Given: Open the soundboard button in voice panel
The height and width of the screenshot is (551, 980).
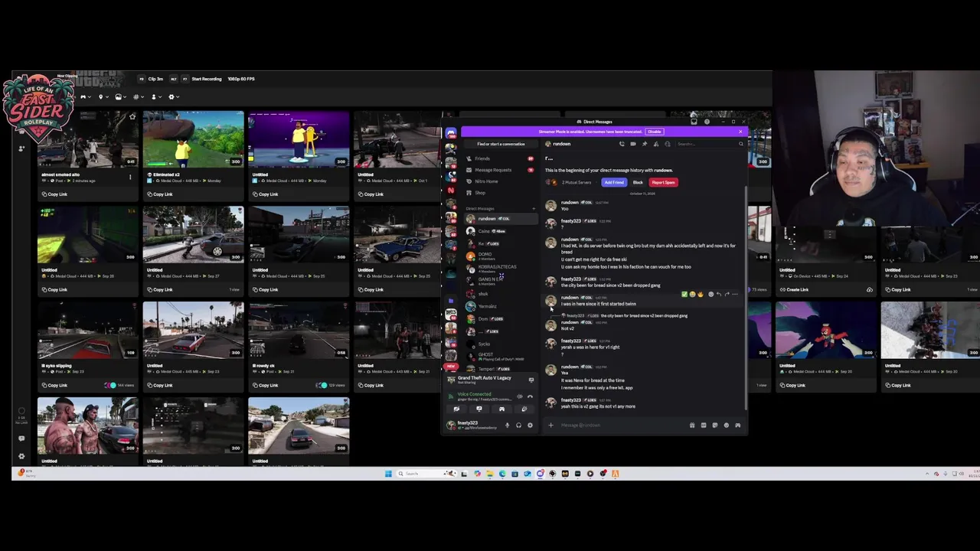Looking at the screenshot, I should [524, 409].
